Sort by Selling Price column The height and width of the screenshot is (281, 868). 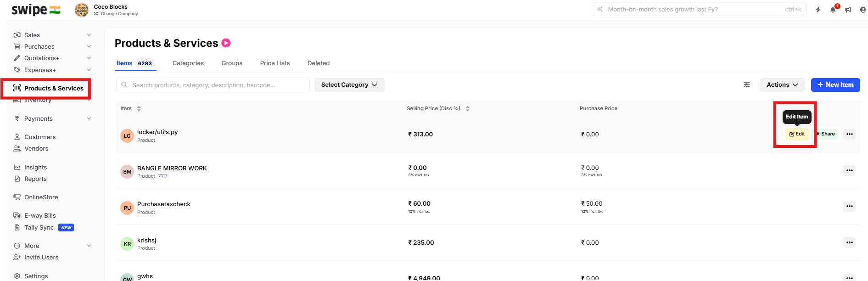[467, 109]
